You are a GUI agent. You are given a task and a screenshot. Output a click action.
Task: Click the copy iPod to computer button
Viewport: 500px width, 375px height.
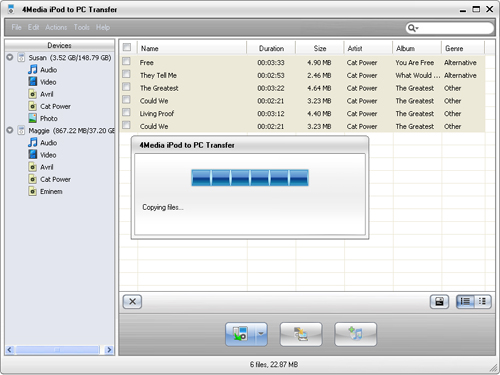tap(240, 334)
